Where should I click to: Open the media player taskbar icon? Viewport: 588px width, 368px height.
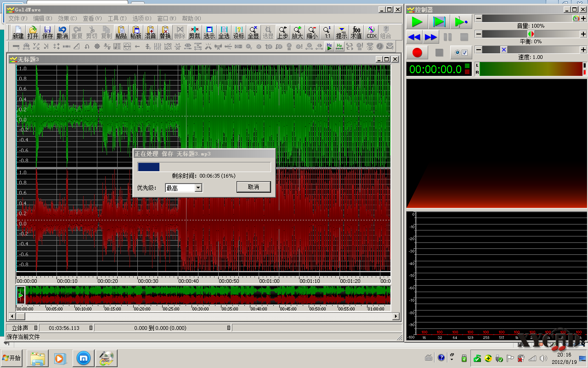(60, 358)
